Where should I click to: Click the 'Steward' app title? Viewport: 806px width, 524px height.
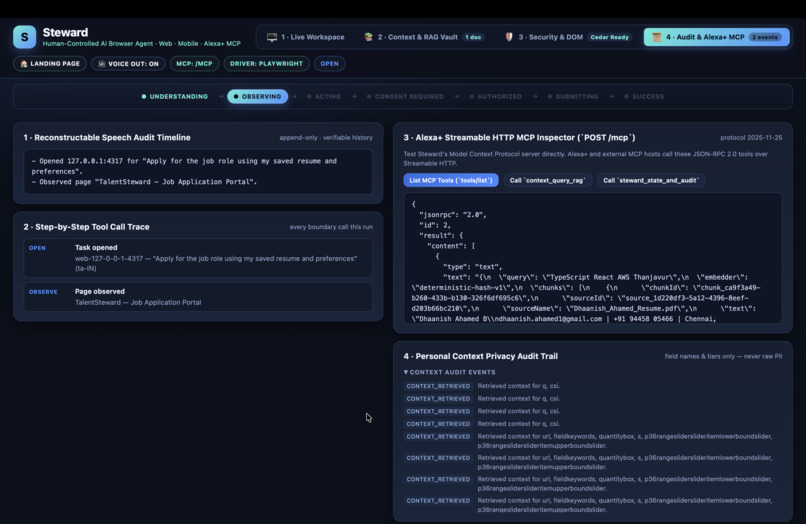(x=65, y=32)
